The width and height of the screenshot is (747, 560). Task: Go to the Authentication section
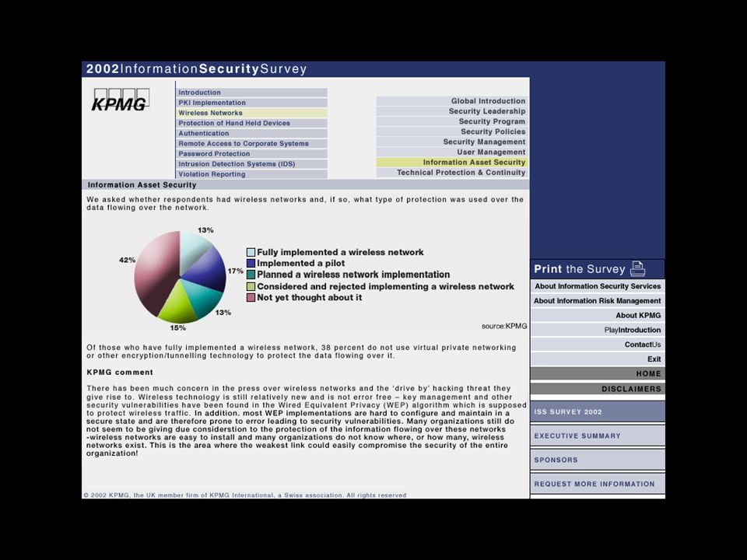point(251,133)
